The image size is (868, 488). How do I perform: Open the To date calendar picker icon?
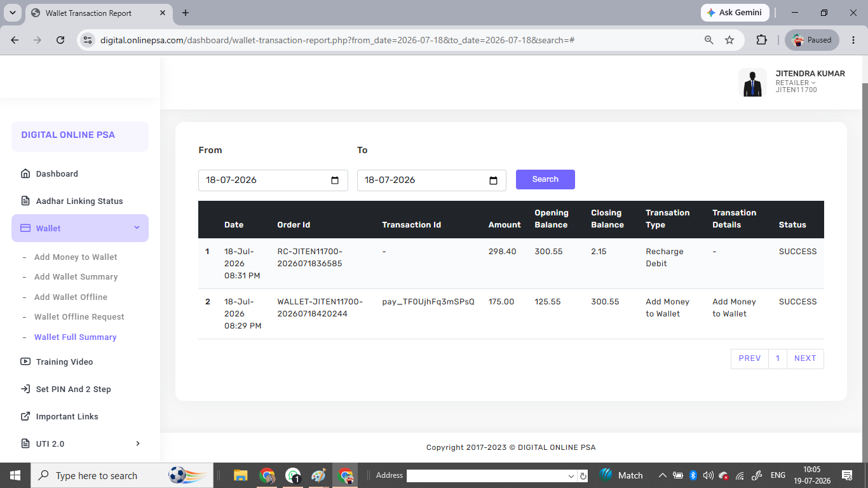pos(493,180)
